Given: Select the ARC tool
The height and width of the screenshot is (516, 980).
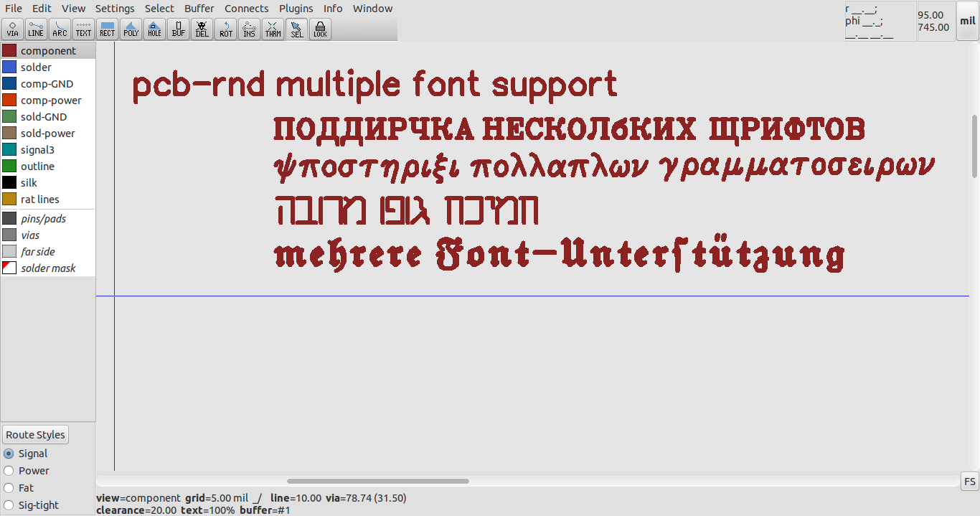Looking at the screenshot, I should (x=60, y=29).
